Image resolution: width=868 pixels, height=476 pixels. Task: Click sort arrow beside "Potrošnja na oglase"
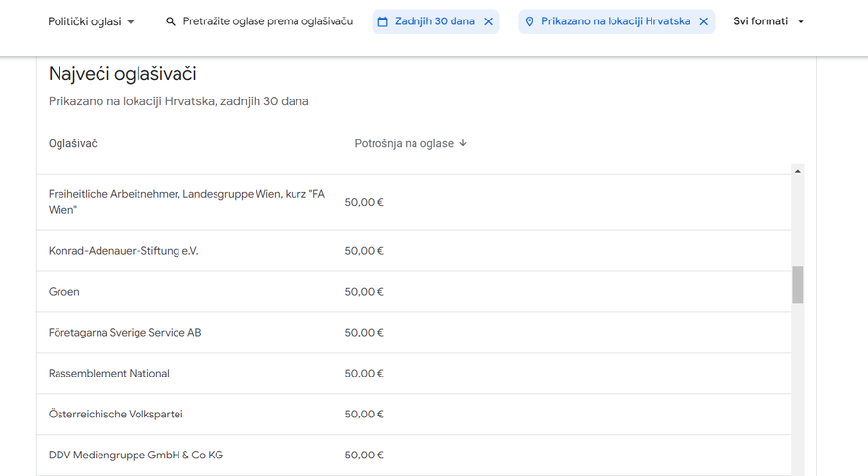(x=463, y=143)
